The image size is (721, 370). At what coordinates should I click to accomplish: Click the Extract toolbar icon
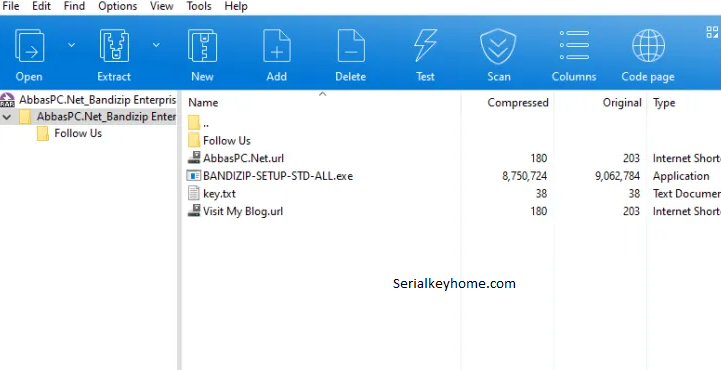pos(114,46)
